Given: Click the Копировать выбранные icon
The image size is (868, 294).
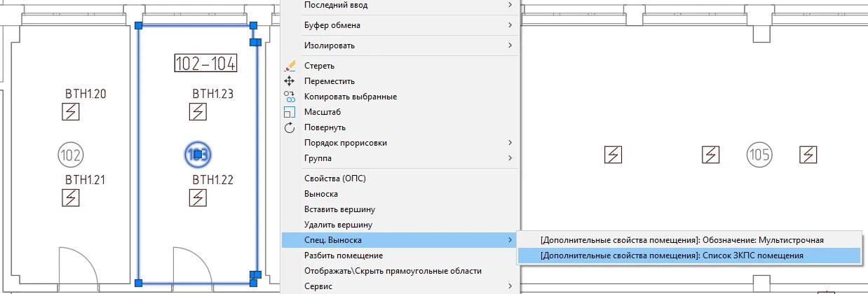Looking at the screenshot, I should pyautogui.click(x=290, y=97).
